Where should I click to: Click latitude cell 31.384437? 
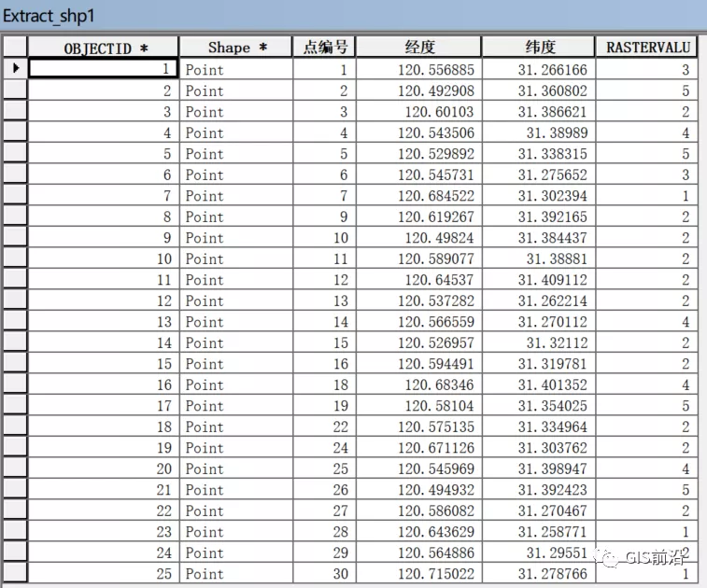click(539, 237)
